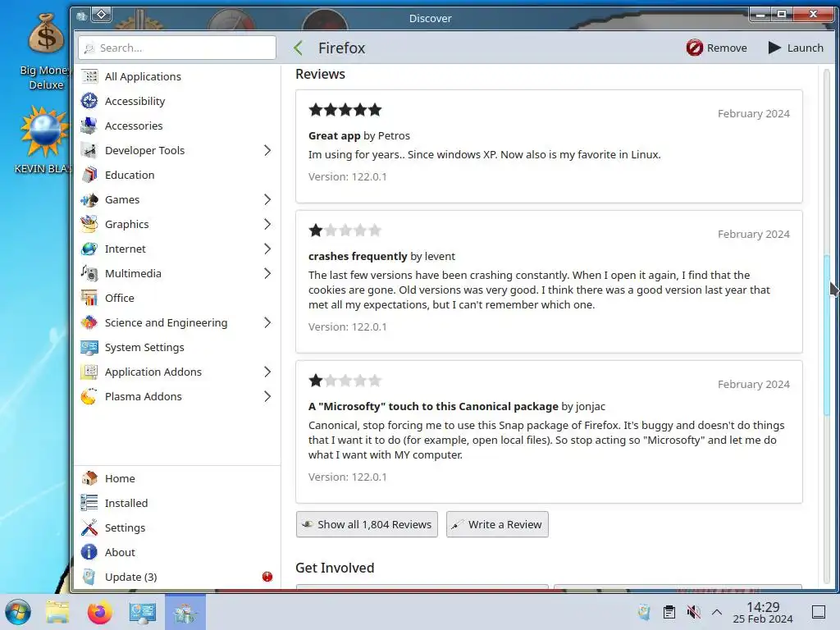Focus the Search input field
Viewport: 840px width, 630px height.
click(177, 48)
